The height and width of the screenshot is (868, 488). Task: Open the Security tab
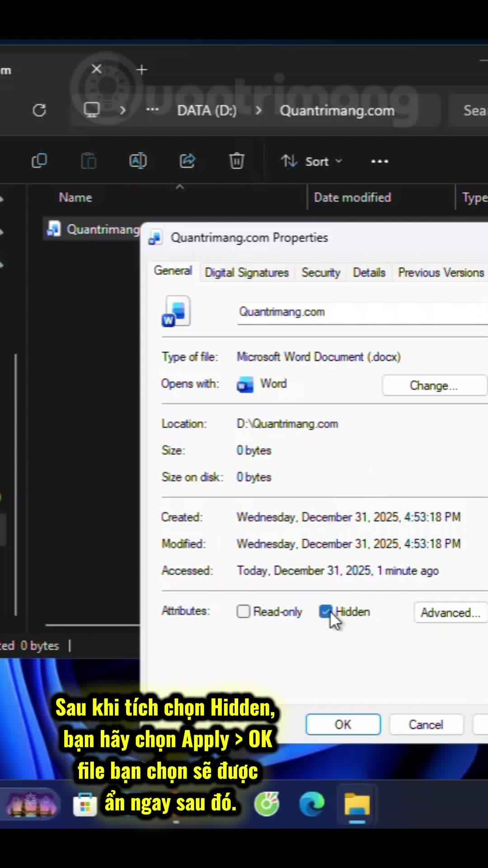click(x=321, y=273)
